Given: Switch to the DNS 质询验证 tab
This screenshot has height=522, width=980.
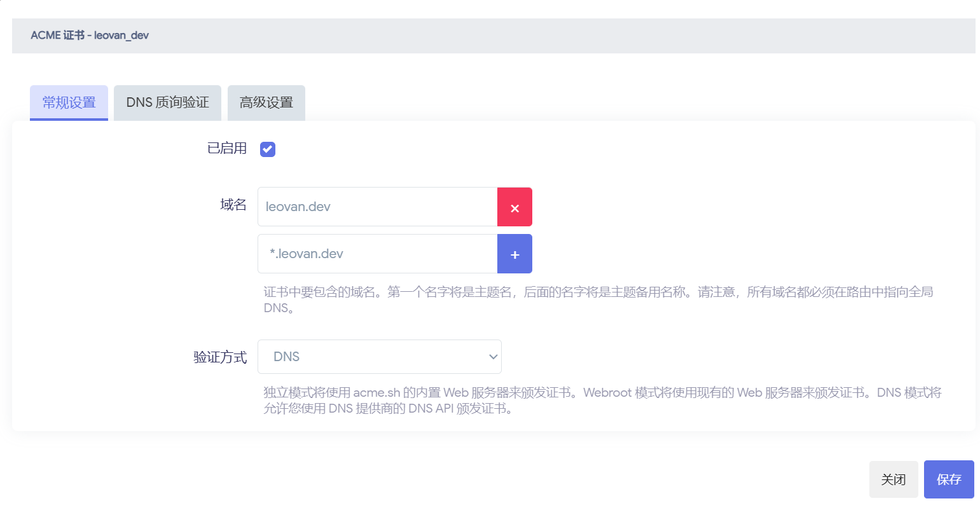Looking at the screenshot, I should pyautogui.click(x=167, y=102).
